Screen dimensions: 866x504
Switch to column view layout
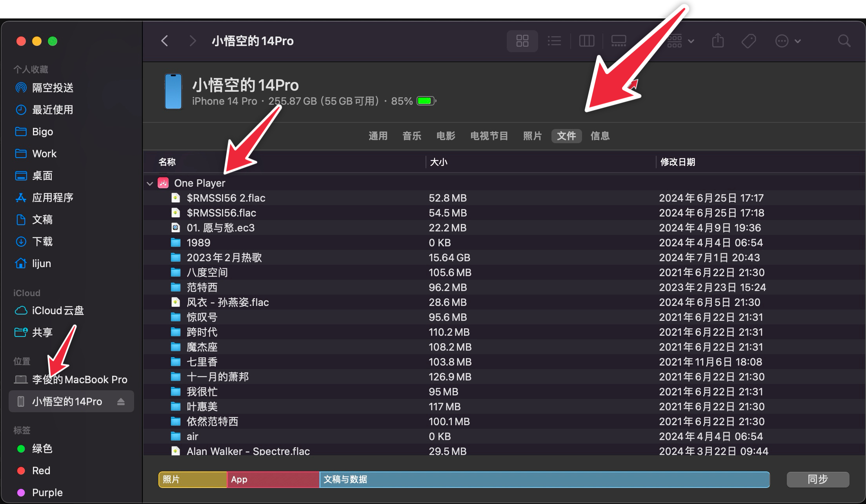(x=586, y=41)
